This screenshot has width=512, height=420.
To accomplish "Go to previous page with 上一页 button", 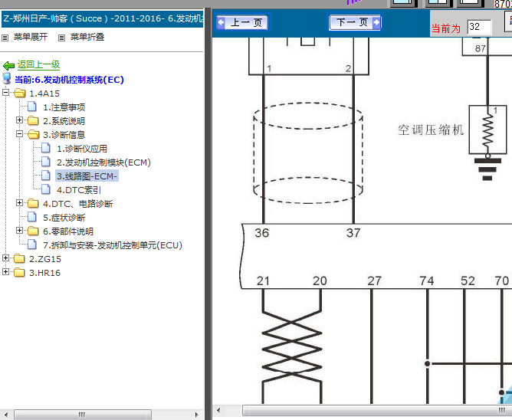I will click(242, 22).
